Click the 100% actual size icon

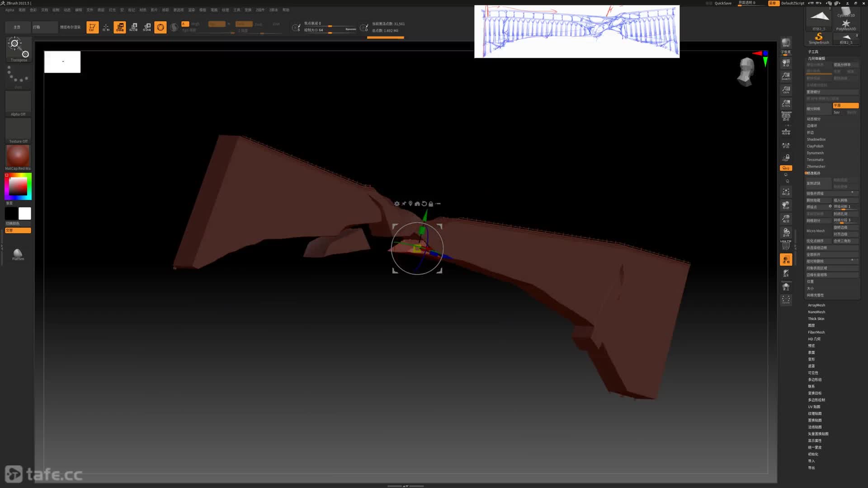786,90
